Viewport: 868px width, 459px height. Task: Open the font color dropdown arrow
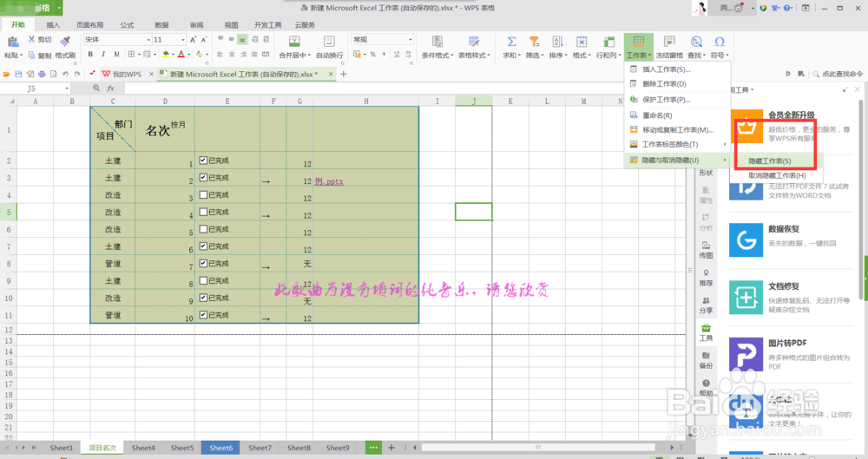click(x=188, y=55)
